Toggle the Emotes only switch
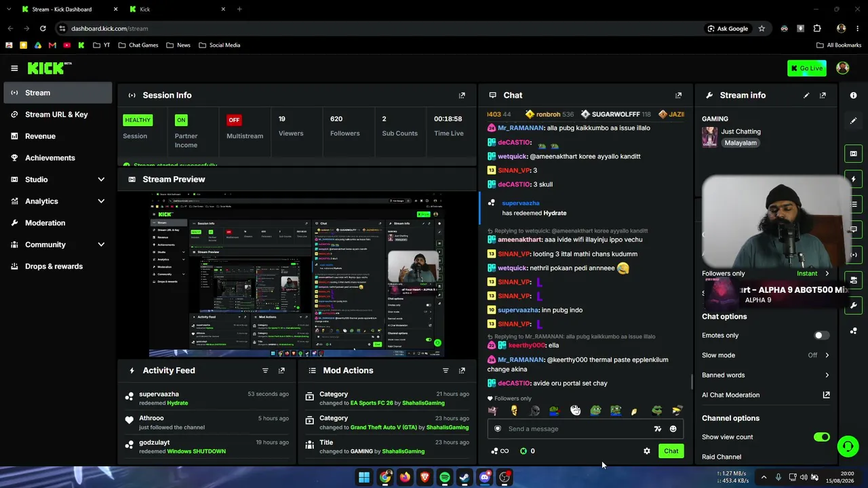 point(821,335)
